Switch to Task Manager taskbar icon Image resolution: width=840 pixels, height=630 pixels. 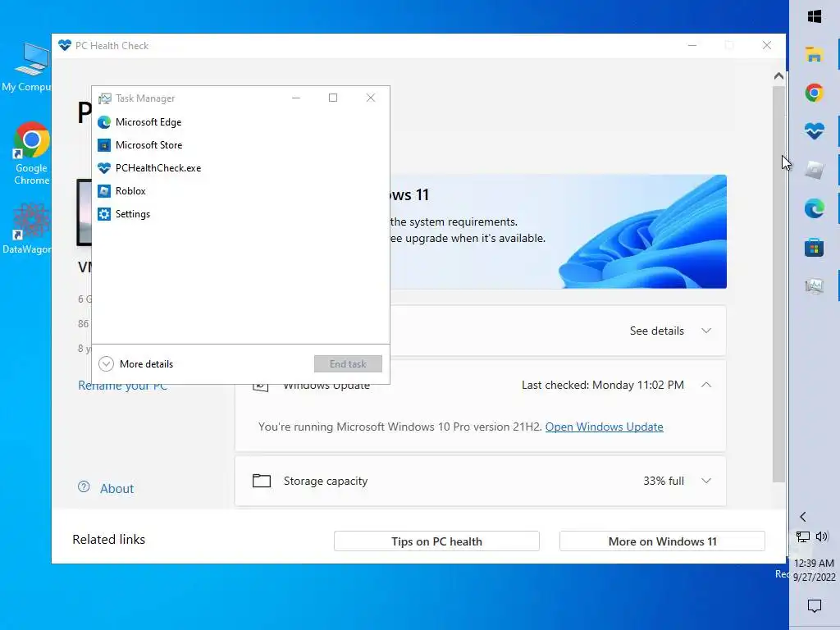(x=815, y=286)
